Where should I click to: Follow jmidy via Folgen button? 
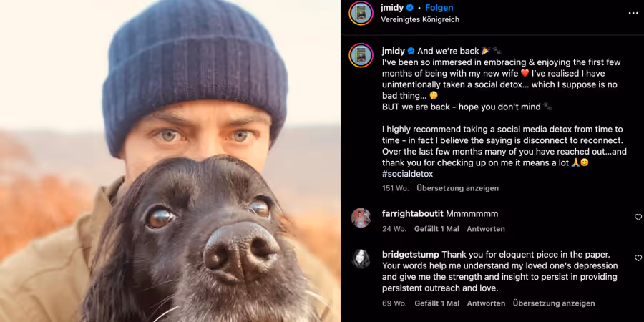[x=439, y=8]
